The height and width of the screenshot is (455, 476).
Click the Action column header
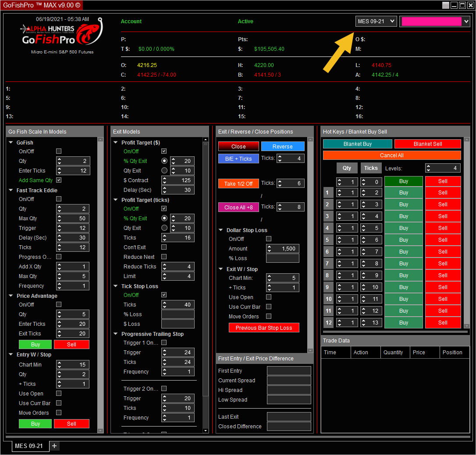[x=366, y=352]
